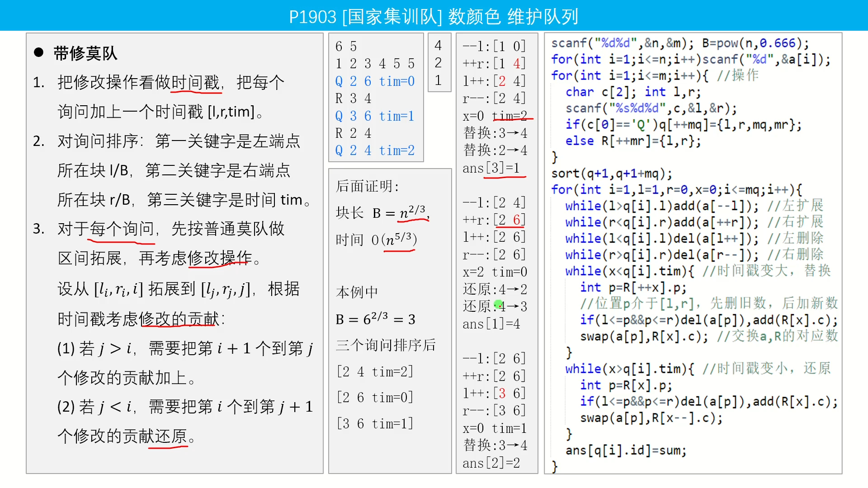The width and height of the screenshot is (868, 488).
Task: Click the input line 'Q 3 6 tim=1'
Action: tap(375, 116)
